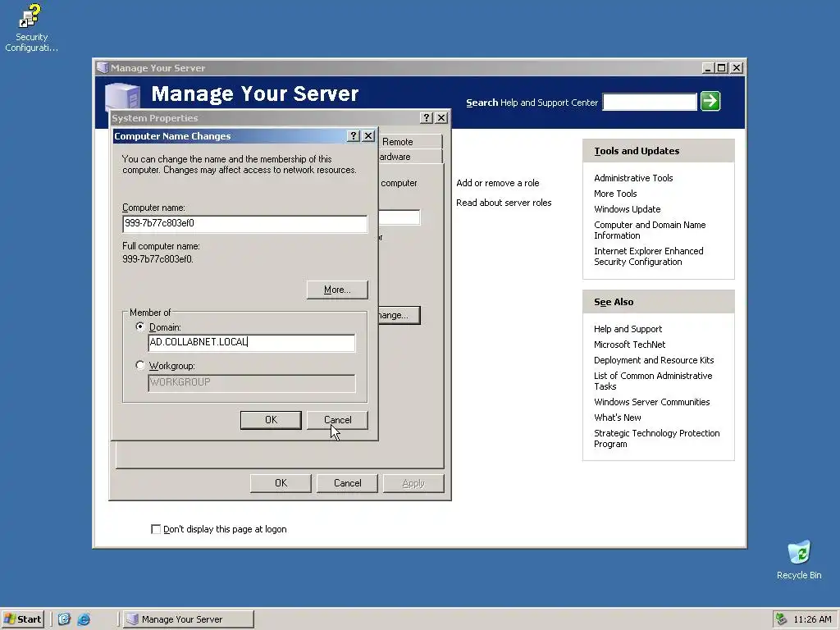Click the Show Desktop Quick Launch icon
Viewport: 840px width, 630px height.
pos(64,619)
